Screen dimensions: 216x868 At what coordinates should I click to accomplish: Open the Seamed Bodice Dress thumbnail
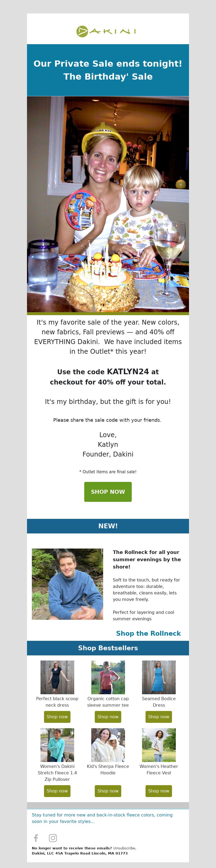pos(159,677)
